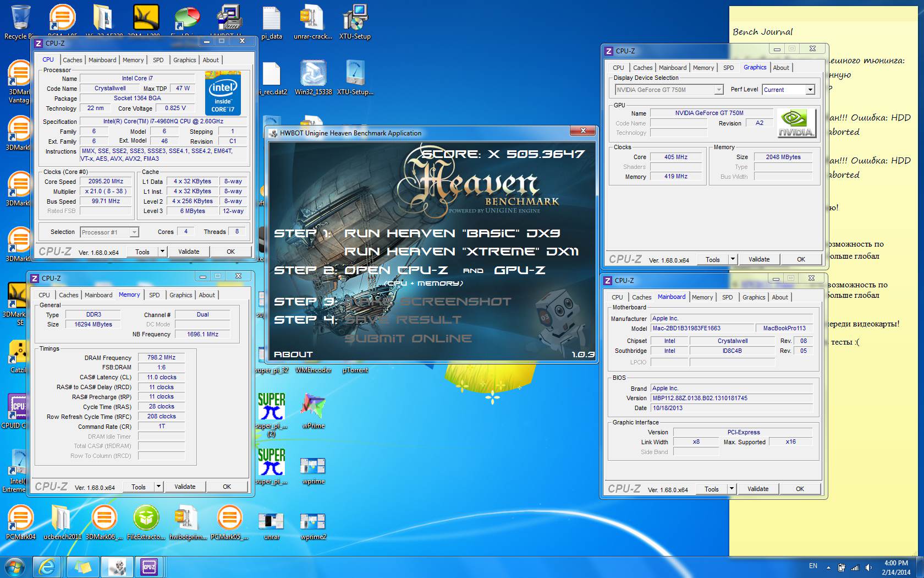
Task: Open the wprime2 desktop icon
Action: (x=313, y=526)
